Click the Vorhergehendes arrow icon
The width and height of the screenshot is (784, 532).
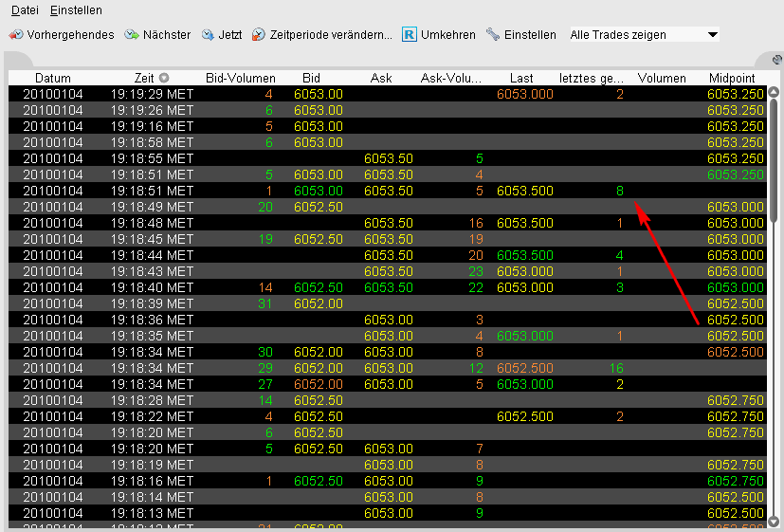[x=16, y=34]
